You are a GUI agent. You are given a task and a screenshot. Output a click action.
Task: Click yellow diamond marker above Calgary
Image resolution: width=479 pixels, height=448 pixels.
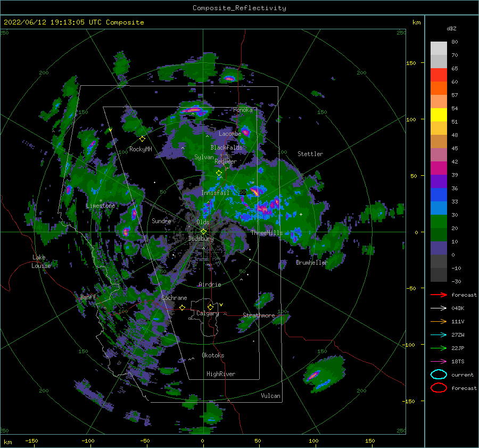click(x=210, y=307)
